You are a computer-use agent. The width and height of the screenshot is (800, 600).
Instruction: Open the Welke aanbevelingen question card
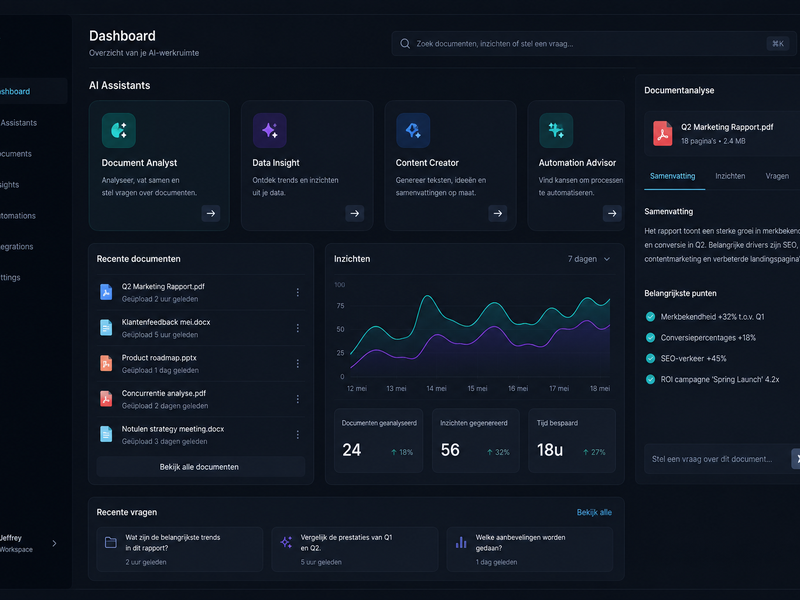[x=530, y=549]
